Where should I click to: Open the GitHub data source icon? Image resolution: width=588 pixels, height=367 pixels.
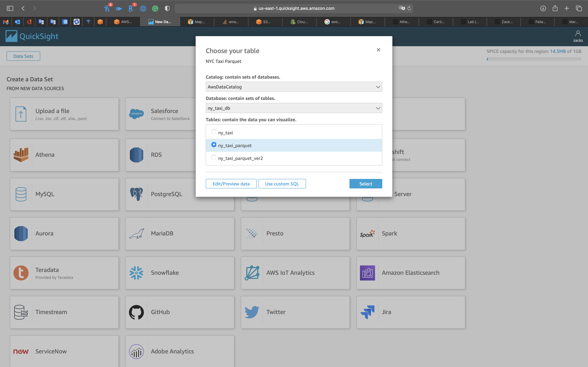coord(136,312)
